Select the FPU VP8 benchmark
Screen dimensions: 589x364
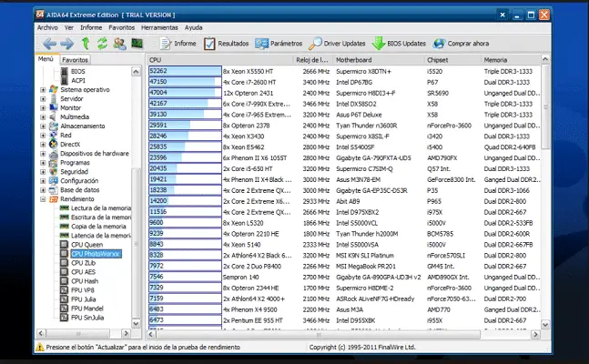point(82,290)
